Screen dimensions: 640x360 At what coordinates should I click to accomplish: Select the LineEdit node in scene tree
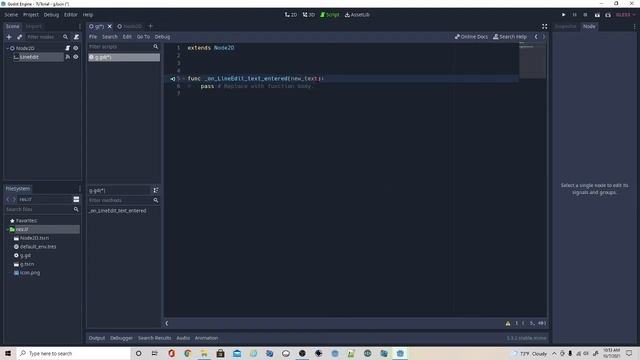click(29, 57)
